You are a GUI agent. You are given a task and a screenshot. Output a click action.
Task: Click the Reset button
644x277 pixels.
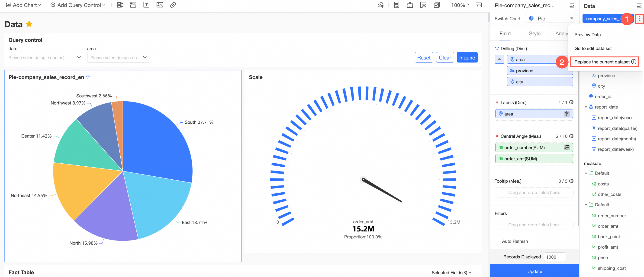click(424, 58)
